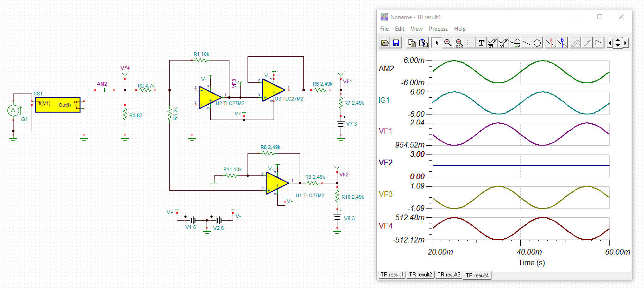Click the right arrow stepper button
The height and width of the screenshot is (289, 644).
tap(625, 43)
